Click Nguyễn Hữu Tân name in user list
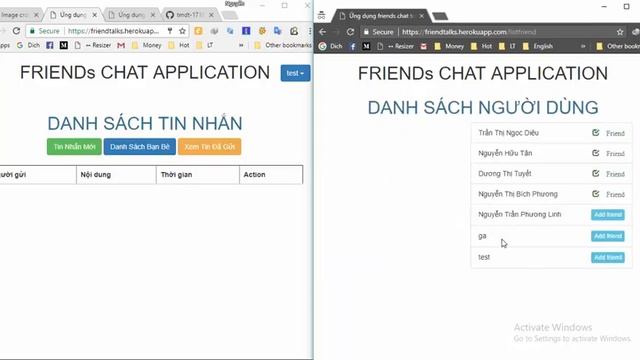This screenshot has width=640, height=360. [505, 153]
